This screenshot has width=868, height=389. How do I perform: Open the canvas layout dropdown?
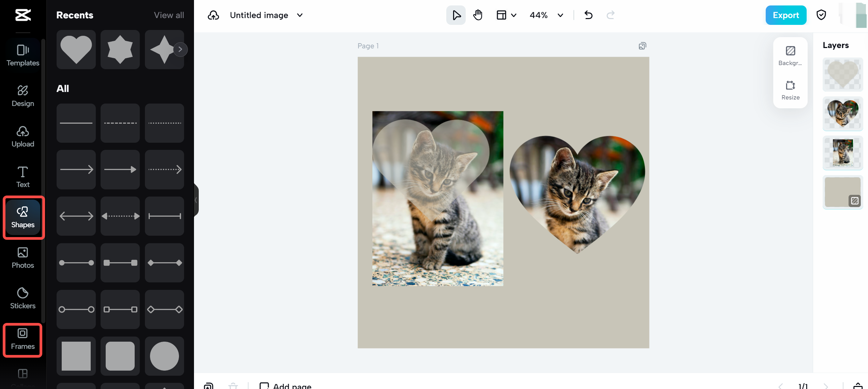(x=506, y=15)
